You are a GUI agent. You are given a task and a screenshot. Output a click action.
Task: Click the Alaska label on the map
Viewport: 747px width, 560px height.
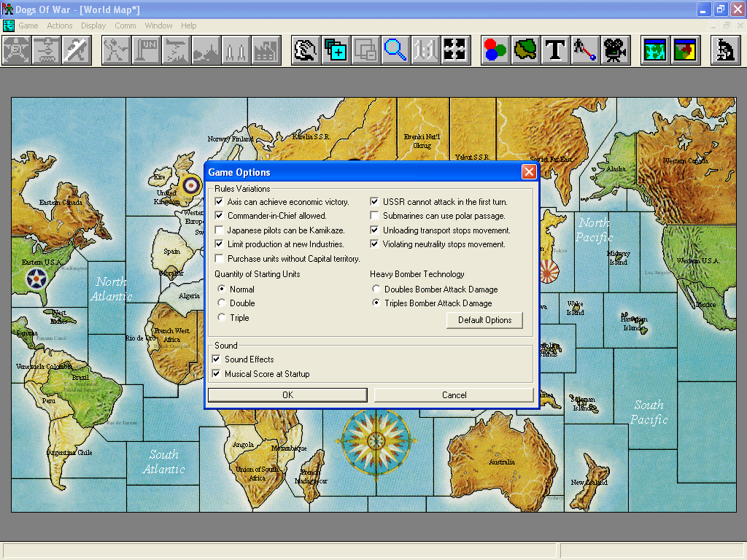coord(616,169)
